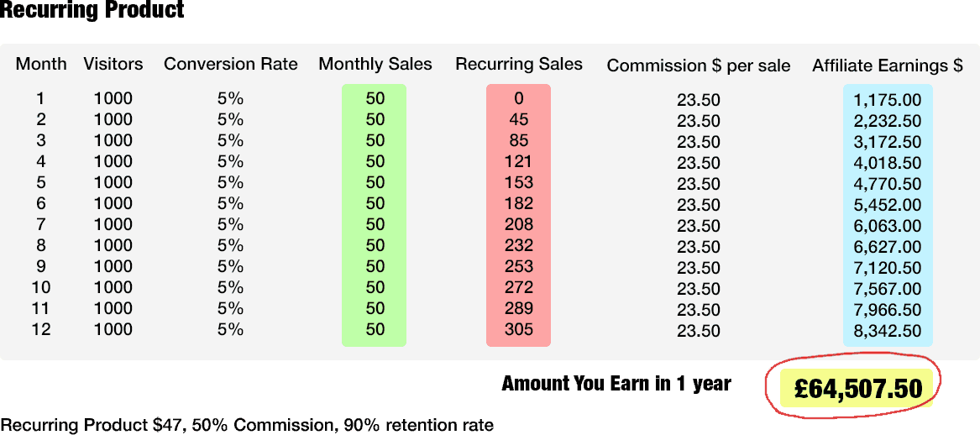Select the Monthly Sales column header
The image size is (980, 435).
click(375, 64)
